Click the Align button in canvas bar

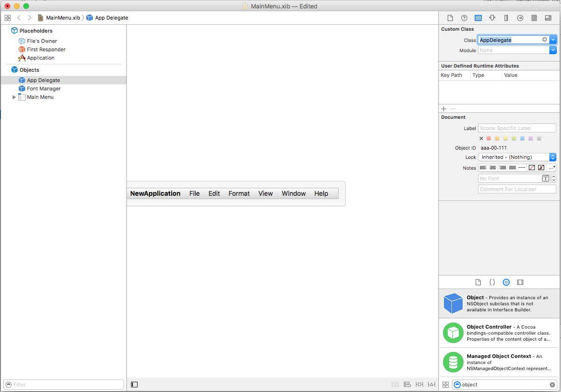[x=407, y=385]
